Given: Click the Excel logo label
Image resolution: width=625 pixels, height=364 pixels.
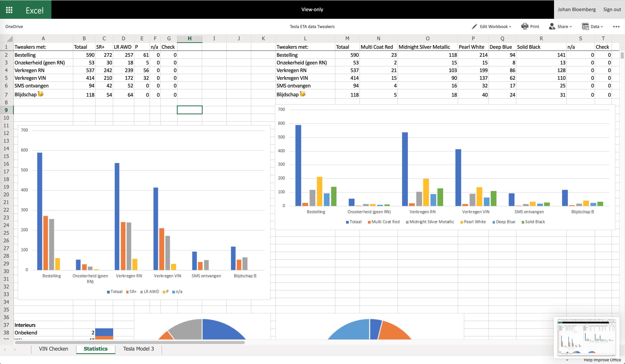Looking at the screenshot, I should pos(35,10).
